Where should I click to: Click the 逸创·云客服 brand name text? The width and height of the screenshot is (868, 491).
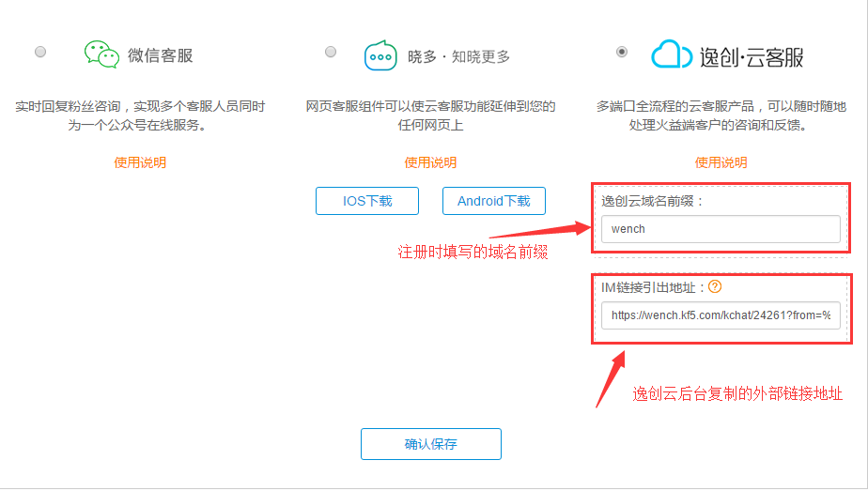pyautogui.click(x=752, y=56)
